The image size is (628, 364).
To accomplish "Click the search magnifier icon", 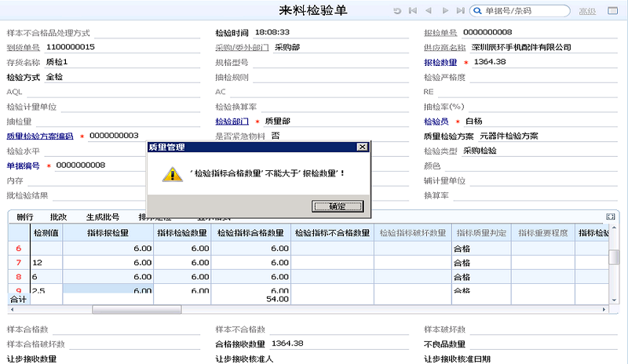I will 477,11.
